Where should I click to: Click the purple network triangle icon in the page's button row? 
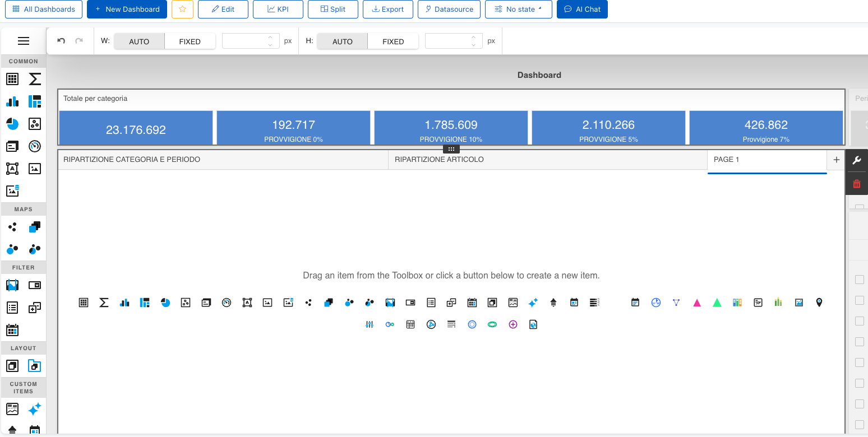tap(676, 303)
